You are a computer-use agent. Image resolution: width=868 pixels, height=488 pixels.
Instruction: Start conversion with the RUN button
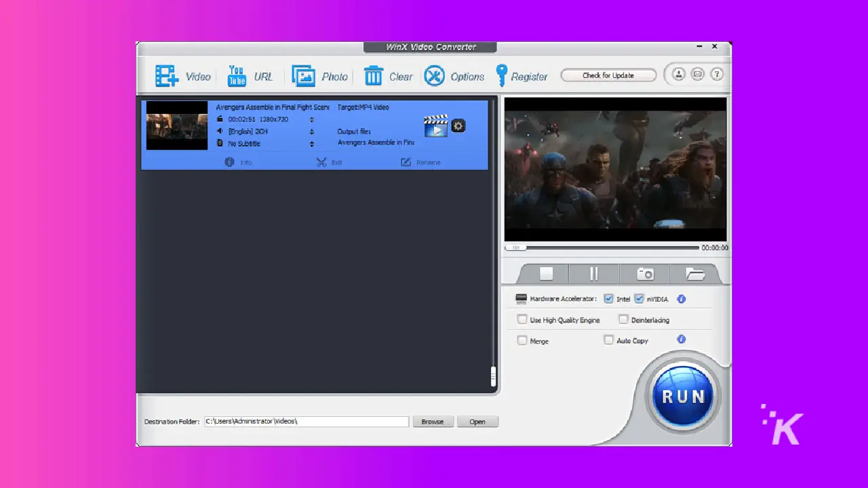tap(683, 396)
